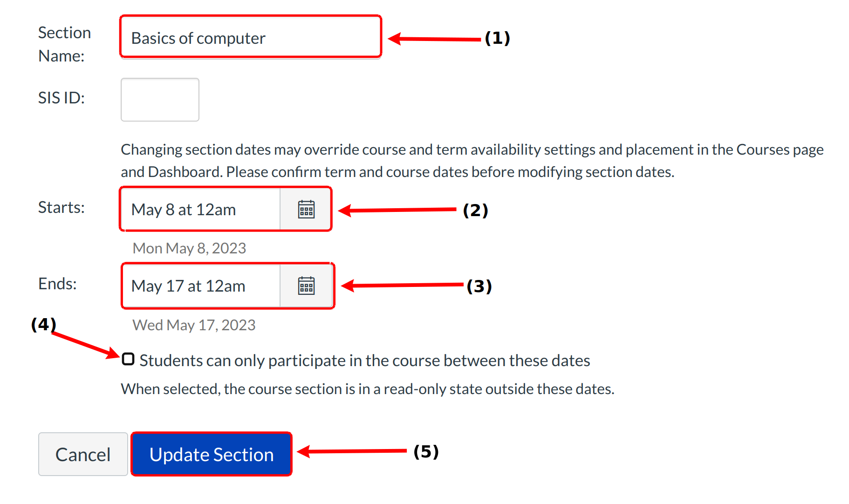
Task: Click the 'Ends:' field label
Action: (57, 284)
